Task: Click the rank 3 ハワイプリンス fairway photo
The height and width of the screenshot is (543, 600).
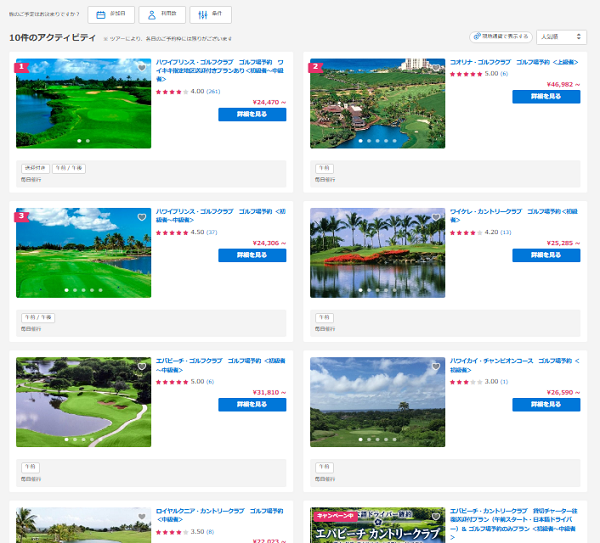Action: [x=83, y=253]
